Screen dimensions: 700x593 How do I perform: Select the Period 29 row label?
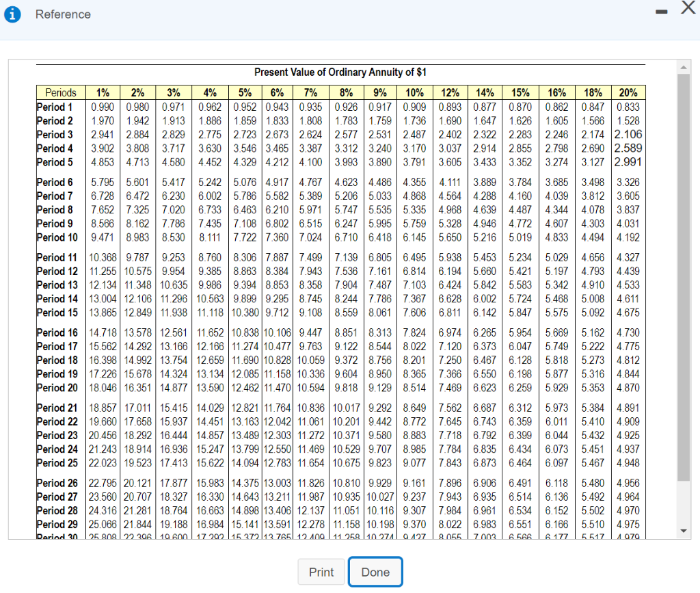tap(57, 524)
